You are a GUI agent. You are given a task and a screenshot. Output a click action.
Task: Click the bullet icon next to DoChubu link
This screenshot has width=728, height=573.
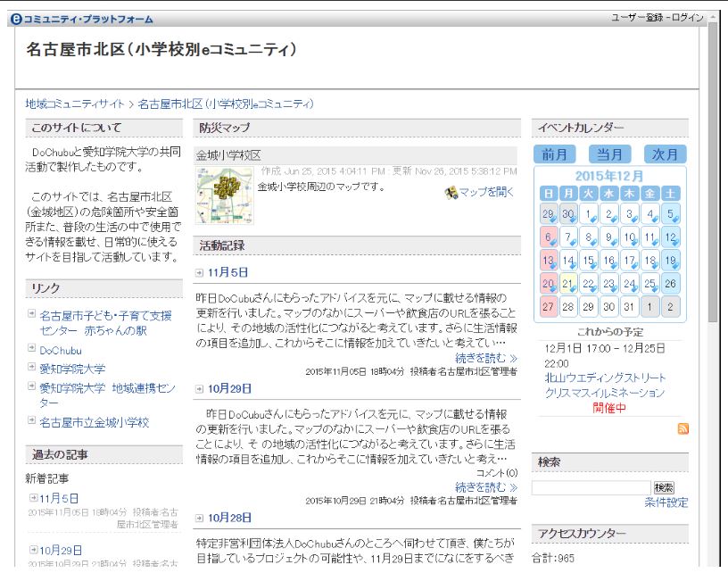pos(32,350)
